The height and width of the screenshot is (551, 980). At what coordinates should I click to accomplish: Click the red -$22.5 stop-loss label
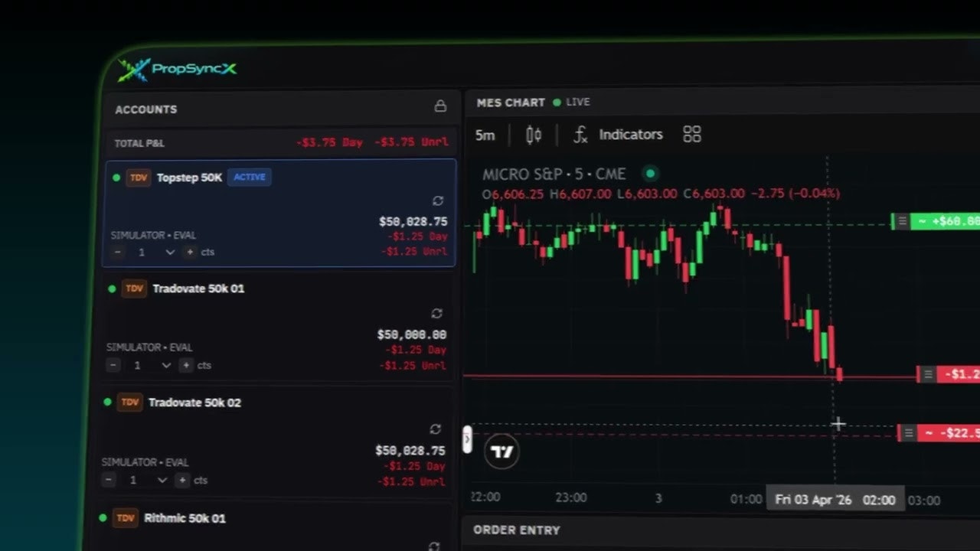pos(949,433)
